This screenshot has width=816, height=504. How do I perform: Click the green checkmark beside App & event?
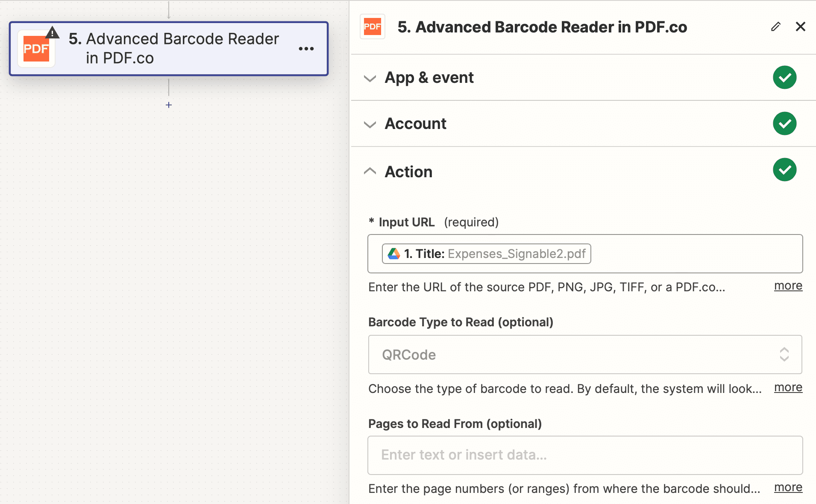[784, 77]
